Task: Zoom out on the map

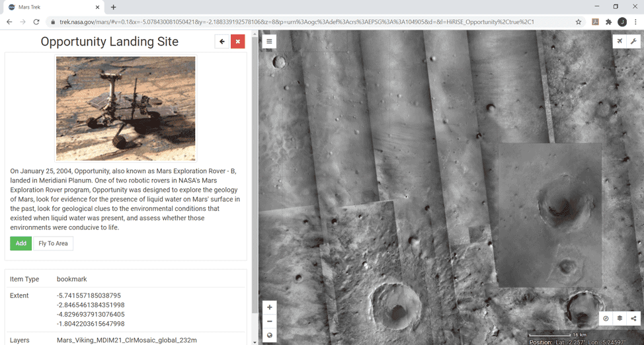Action: (269, 322)
